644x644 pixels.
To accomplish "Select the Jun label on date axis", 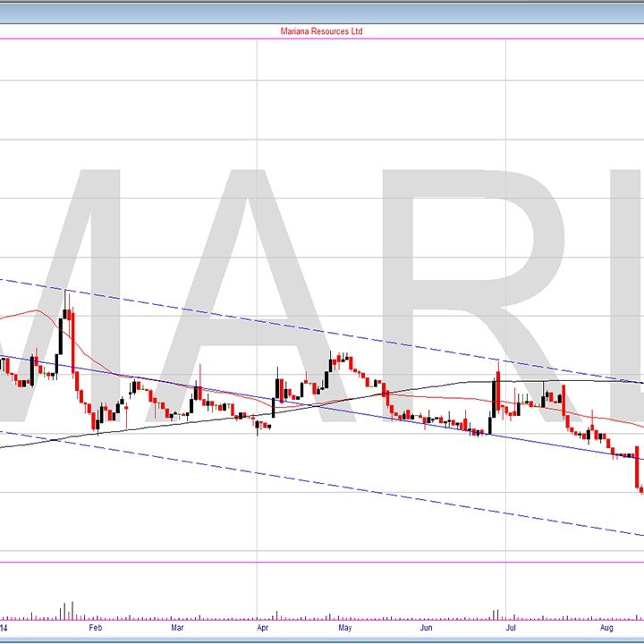I will coord(428,629).
